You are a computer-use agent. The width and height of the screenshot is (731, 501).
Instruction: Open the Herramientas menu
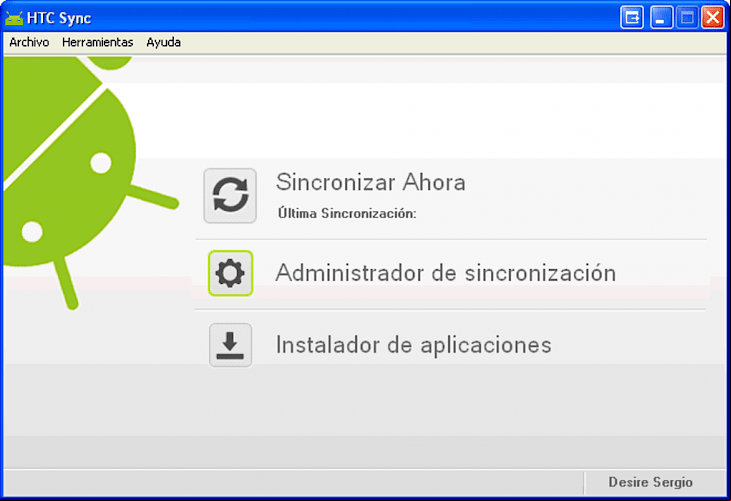pyautogui.click(x=97, y=42)
